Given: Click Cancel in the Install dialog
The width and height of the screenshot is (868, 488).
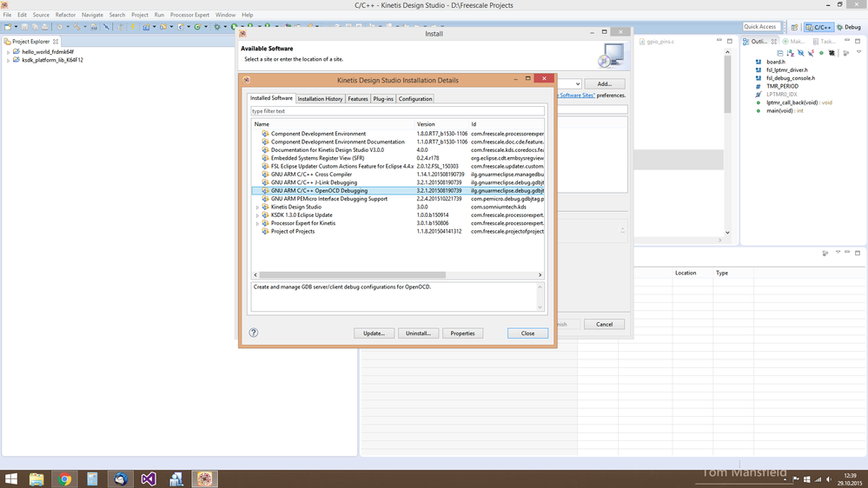Looking at the screenshot, I should click(x=604, y=324).
